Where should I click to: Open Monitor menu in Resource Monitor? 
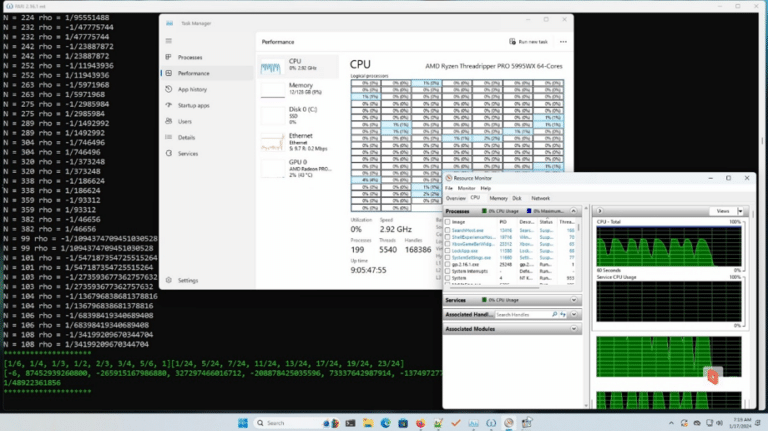point(466,188)
